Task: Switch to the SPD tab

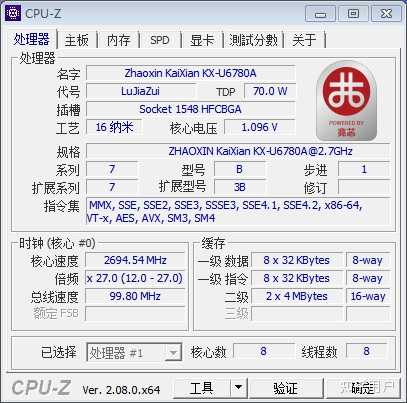Action: (x=160, y=40)
